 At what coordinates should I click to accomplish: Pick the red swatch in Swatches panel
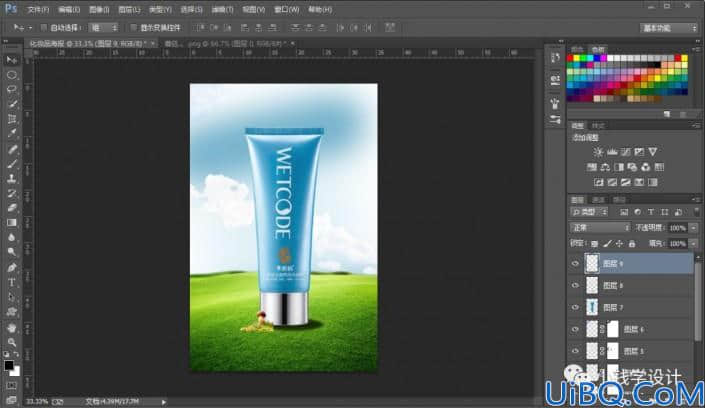pyautogui.click(x=570, y=58)
